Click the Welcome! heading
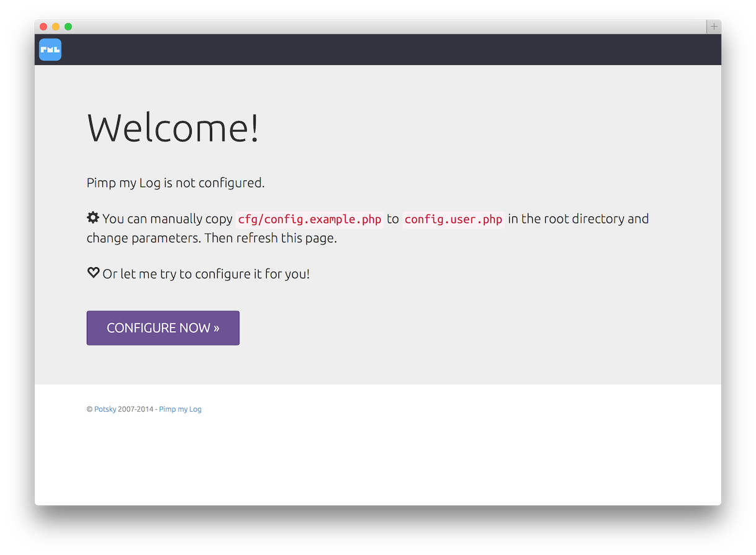 click(173, 128)
